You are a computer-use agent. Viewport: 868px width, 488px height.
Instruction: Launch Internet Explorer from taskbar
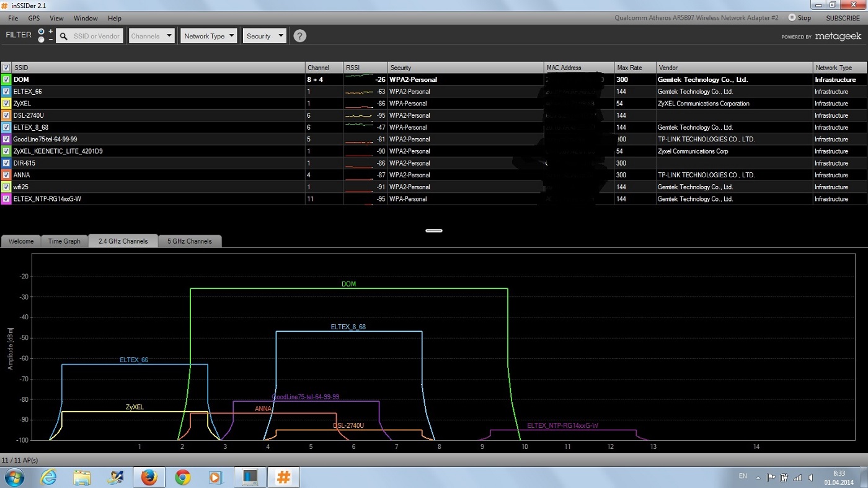48,477
